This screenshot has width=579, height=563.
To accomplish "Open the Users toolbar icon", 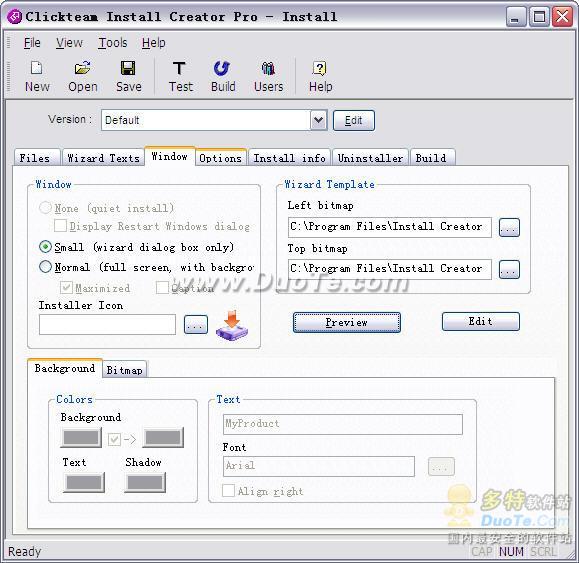I will pyautogui.click(x=268, y=77).
